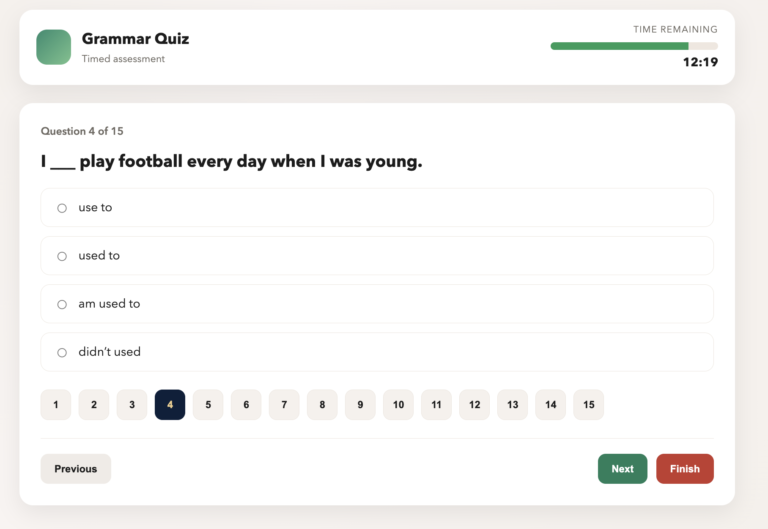
Task: Select the 'use to' radio option
Action: 62,208
